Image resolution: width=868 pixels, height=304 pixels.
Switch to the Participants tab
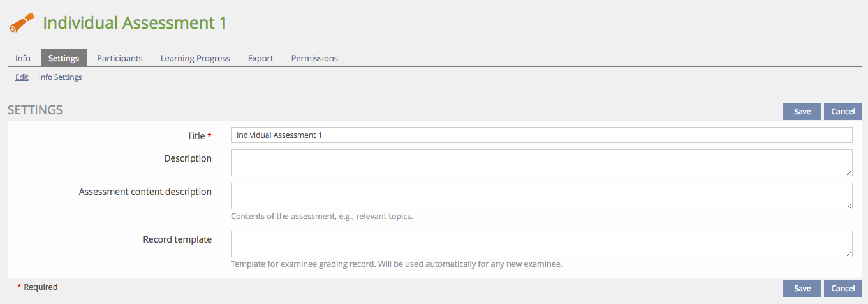(120, 58)
